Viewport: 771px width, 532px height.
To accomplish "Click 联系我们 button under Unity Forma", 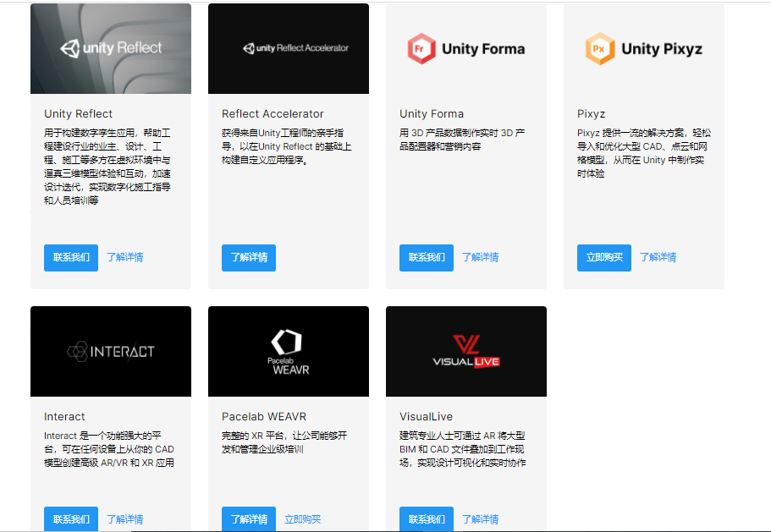I will (x=427, y=257).
